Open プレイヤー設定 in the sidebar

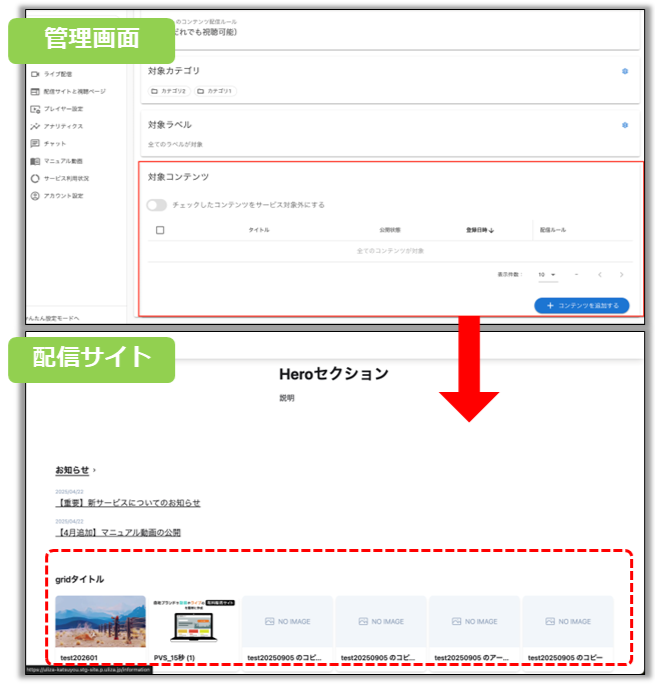point(62,108)
